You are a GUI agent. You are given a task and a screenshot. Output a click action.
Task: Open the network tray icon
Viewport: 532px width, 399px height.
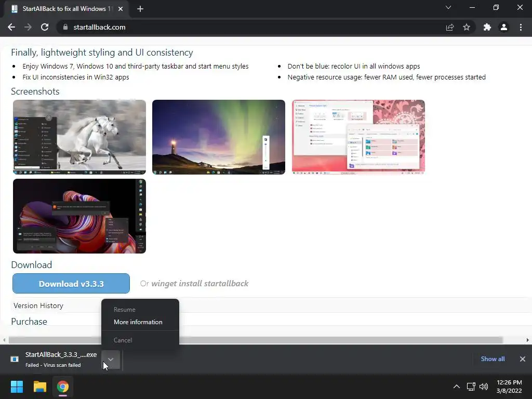coord(471,387)
